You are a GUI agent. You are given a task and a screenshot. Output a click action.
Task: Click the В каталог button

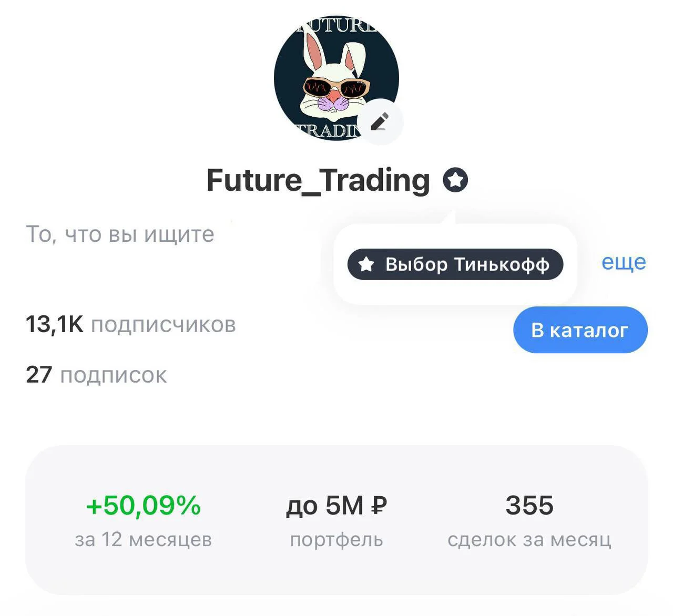[x=580, y=330]
